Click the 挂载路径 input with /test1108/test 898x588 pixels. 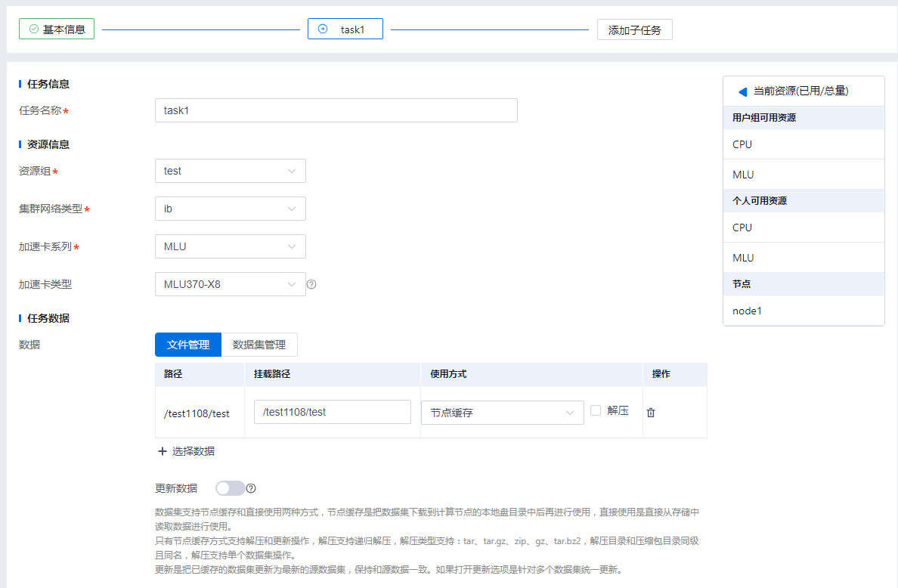[332, 412]
